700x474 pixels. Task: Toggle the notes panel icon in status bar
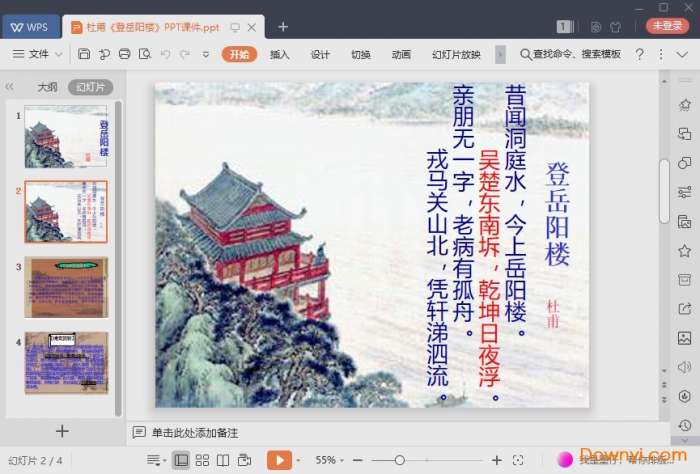pyautogui.click(x=155, y=460)
